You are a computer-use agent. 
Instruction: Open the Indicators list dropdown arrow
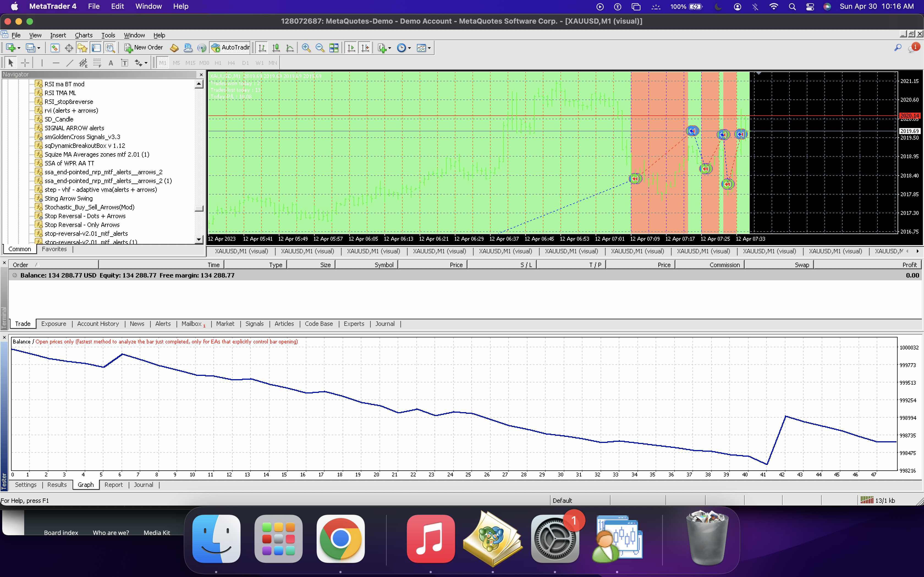tap(389, 48)
